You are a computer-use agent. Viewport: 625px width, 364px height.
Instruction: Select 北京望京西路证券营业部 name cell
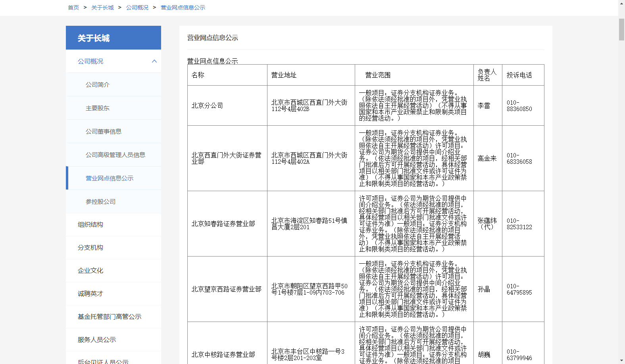click(x=227, y=289)
